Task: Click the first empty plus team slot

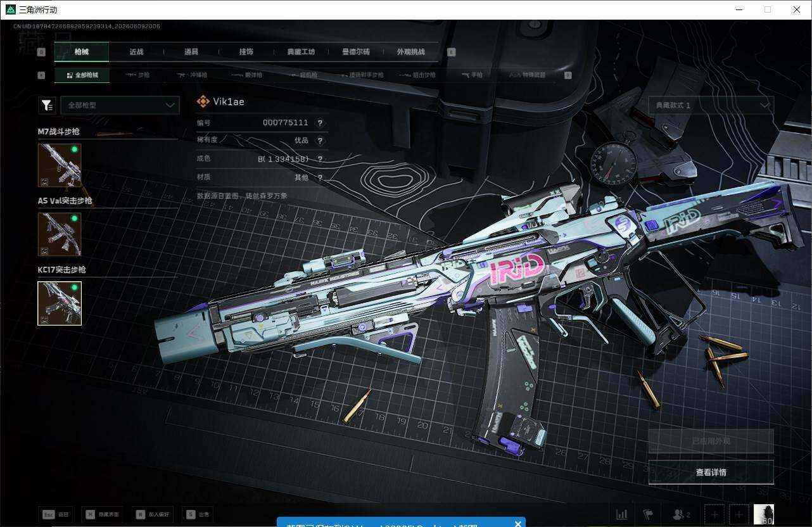Action: [x=714, y=514]
